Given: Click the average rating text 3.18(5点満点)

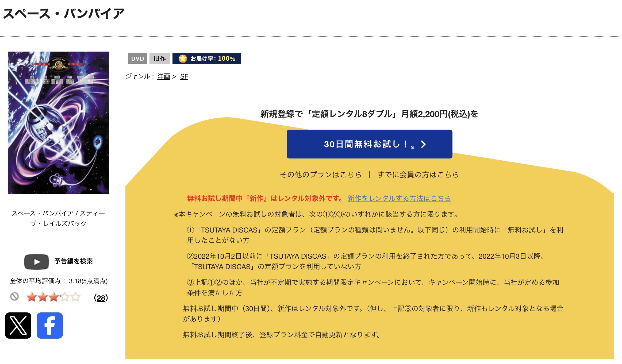Looking at the screenshot, I should [x=88, y=281].
